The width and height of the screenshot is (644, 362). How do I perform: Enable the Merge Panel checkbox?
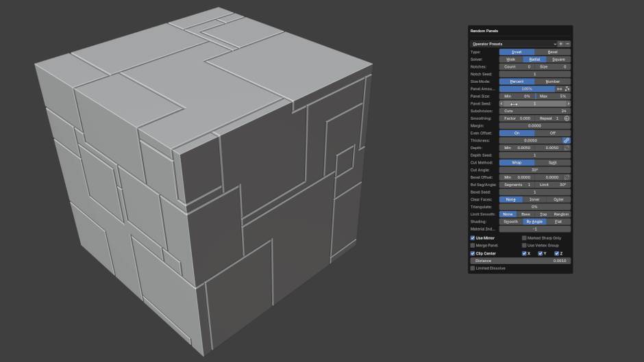tap(473, 245)
